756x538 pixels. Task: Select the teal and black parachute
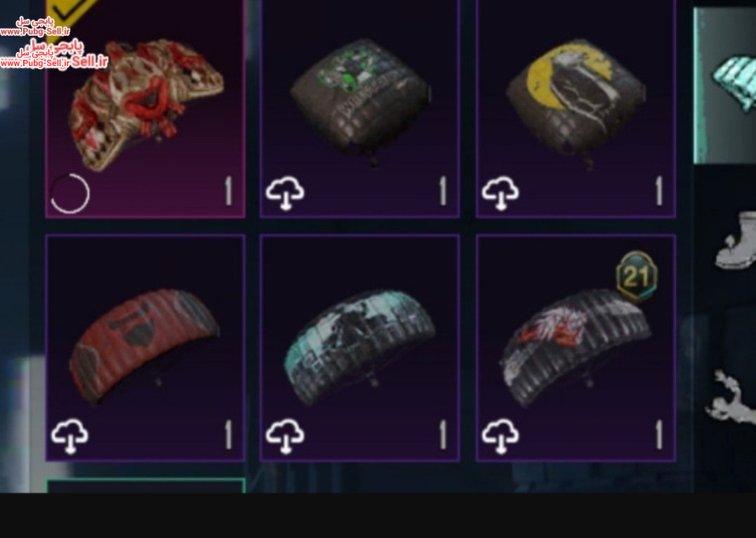click(359, 348)
